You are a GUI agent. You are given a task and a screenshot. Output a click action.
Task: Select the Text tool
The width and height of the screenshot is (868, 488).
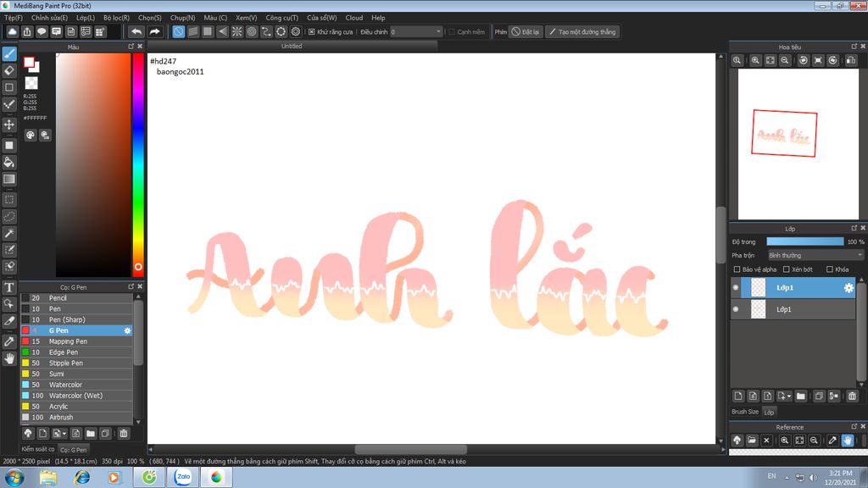click(9, 287)
